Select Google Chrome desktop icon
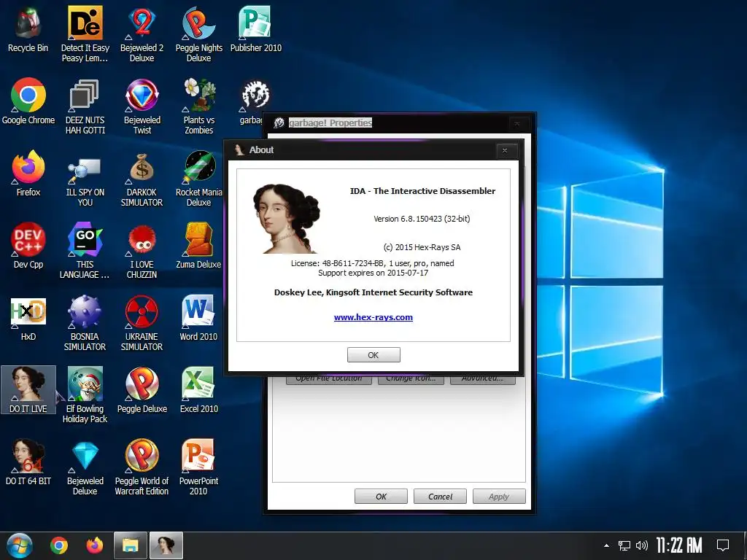This screenshot has height=560, width=747. coord(28,101)
